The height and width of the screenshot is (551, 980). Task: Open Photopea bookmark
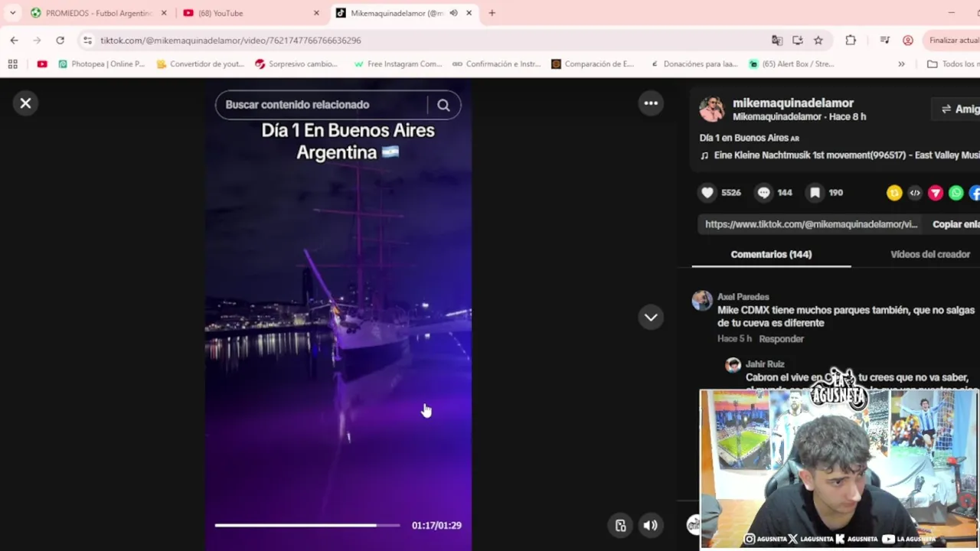101,64
